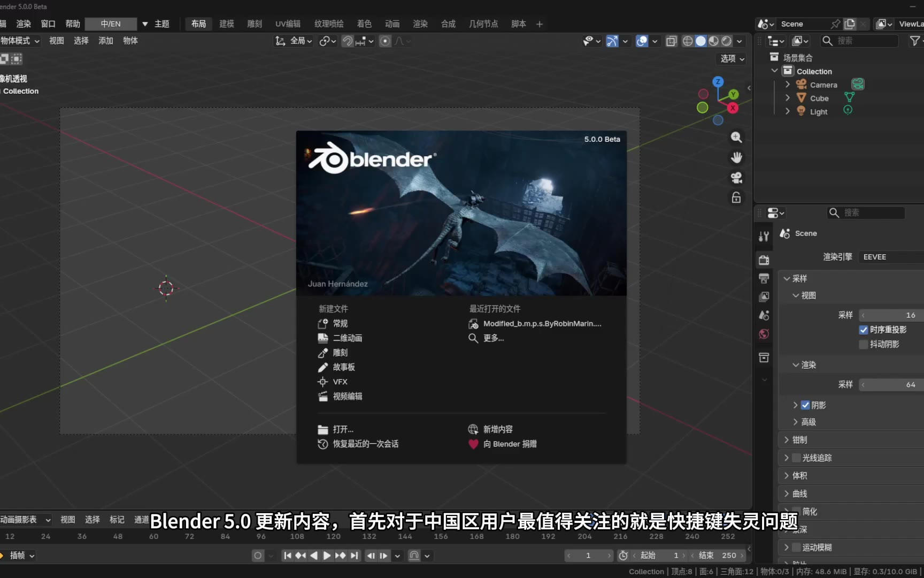Click the play animation button

(327, 556)
